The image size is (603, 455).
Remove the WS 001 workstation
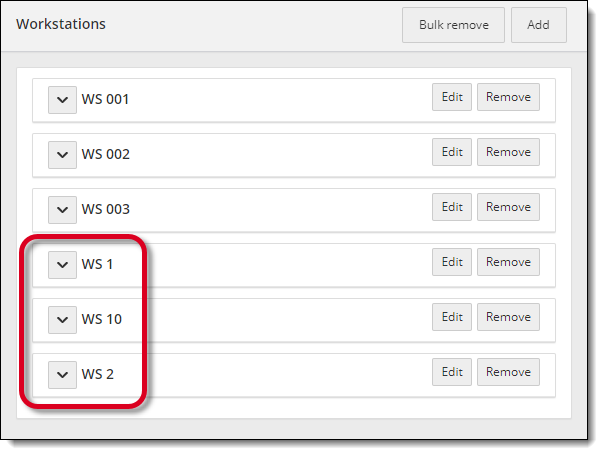pyautogui.click(x=508, y=97)
